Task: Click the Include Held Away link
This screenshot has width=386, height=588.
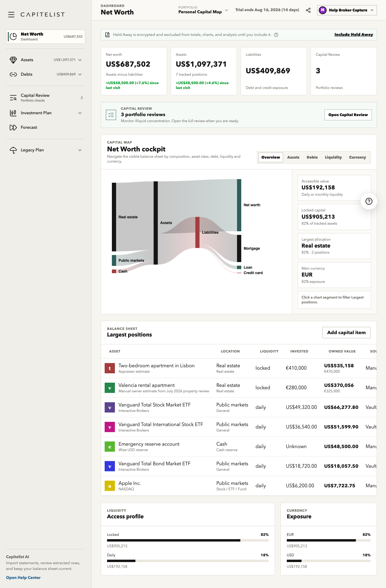Action: coord(354,35)
